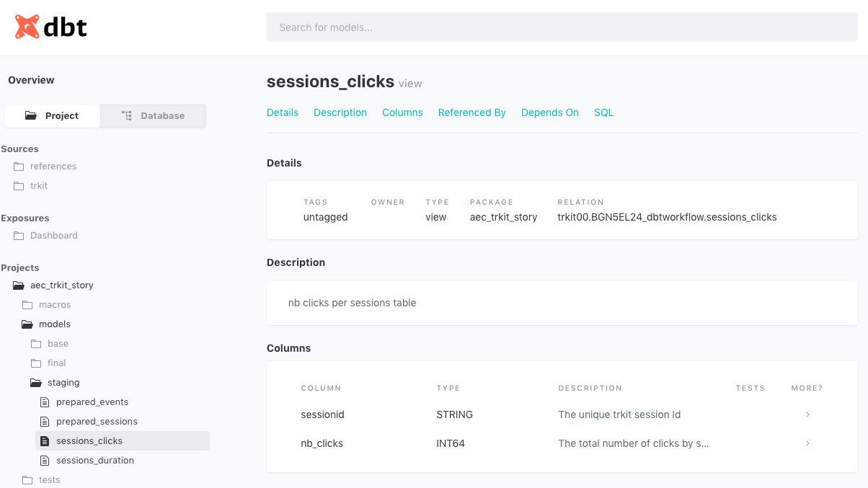Click the Overview link in sidebar
This screenshot has width=868, height=488.
click(x=31, y=80)
